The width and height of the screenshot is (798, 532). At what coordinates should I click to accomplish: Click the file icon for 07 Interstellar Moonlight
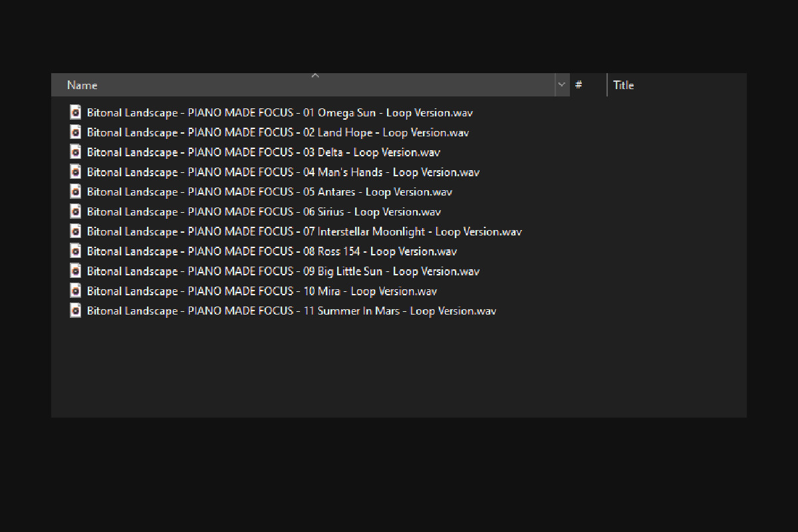tap(76, 231)
